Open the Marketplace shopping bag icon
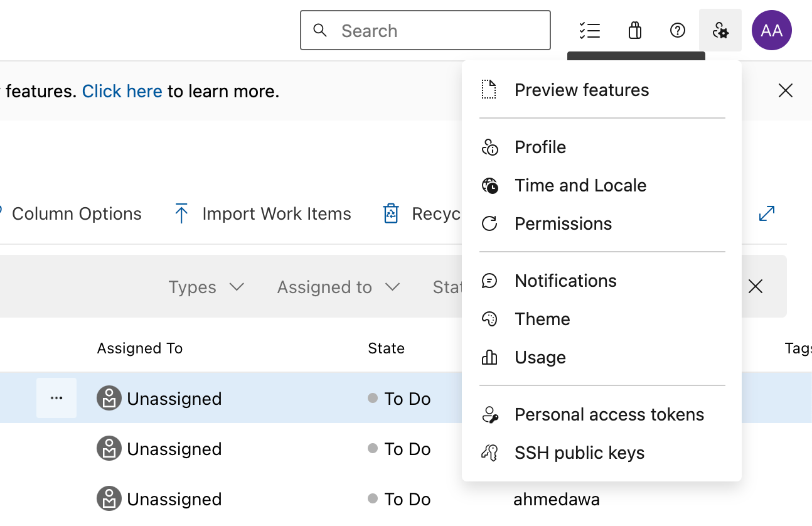Screen dimensions: 812x526 [634, 30]
